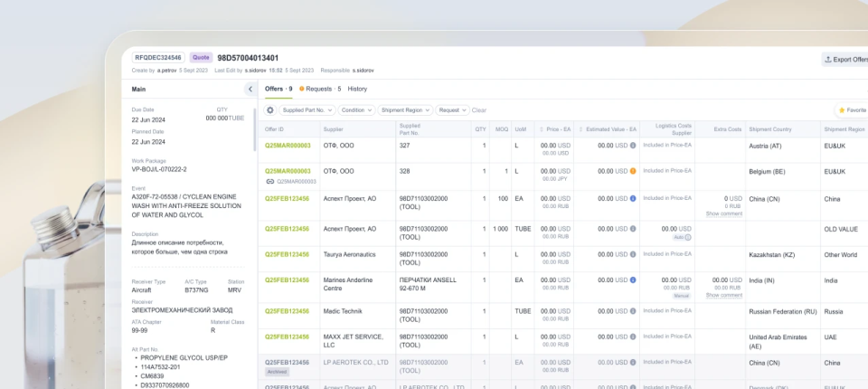Screen dimensions: 868x389
Task: Click the link icon under Q25MAR000003
Action: [x=269, y=181]
